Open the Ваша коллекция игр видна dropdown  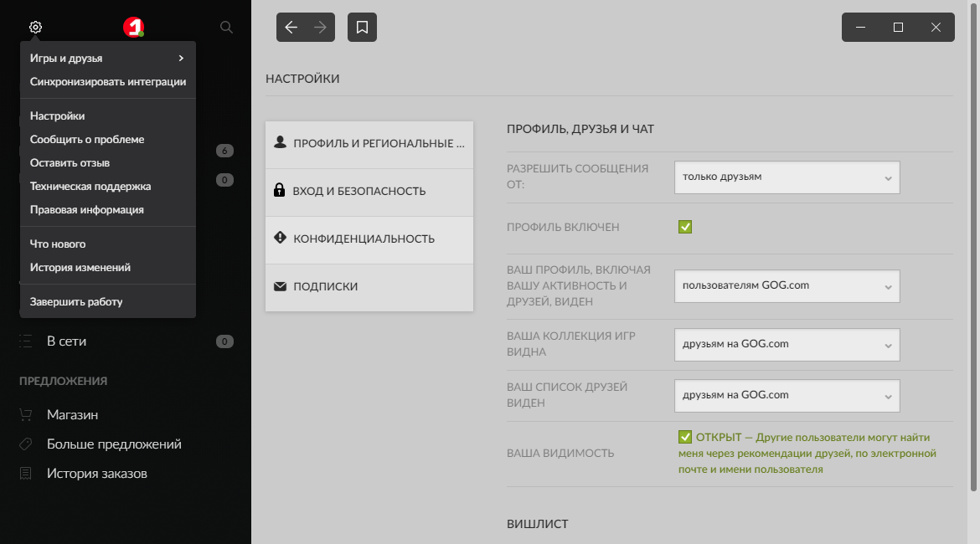click(787, 344)
